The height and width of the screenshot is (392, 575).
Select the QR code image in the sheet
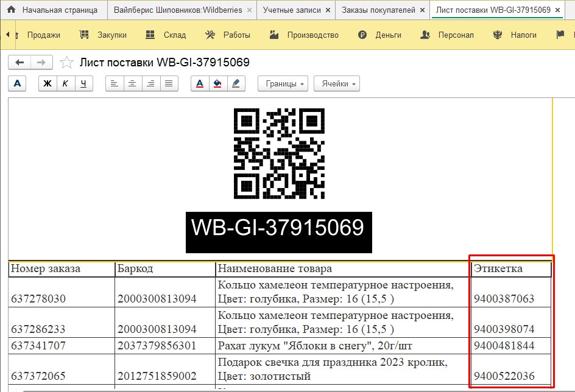coord(279,153)
